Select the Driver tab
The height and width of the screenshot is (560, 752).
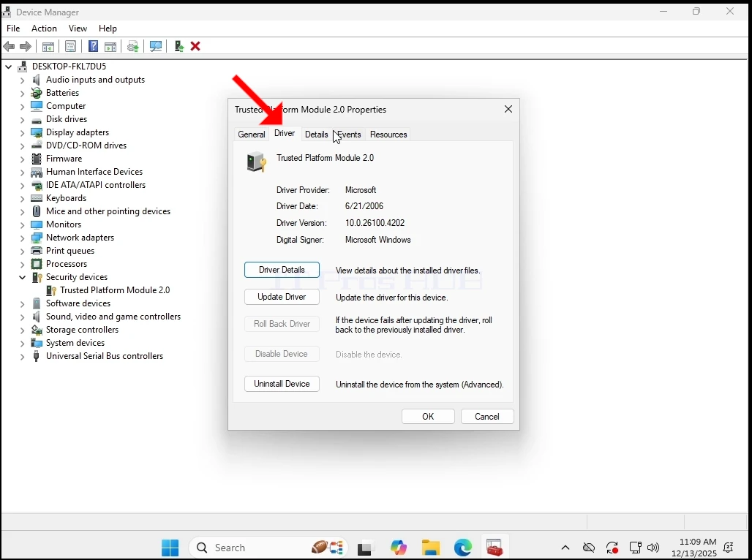(x=285, y=133)
